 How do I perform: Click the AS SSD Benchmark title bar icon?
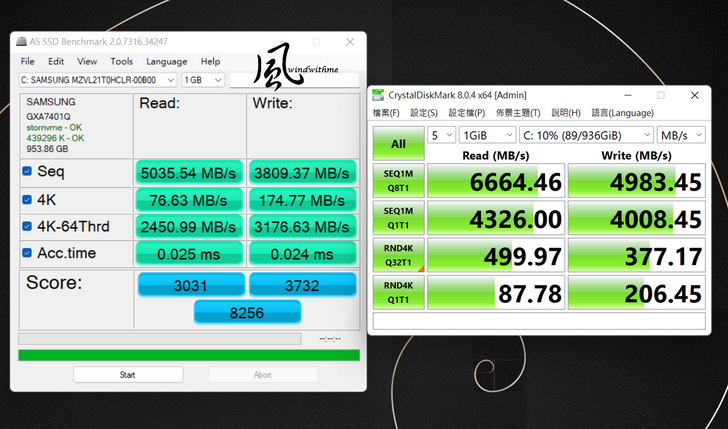pos(21,41)
